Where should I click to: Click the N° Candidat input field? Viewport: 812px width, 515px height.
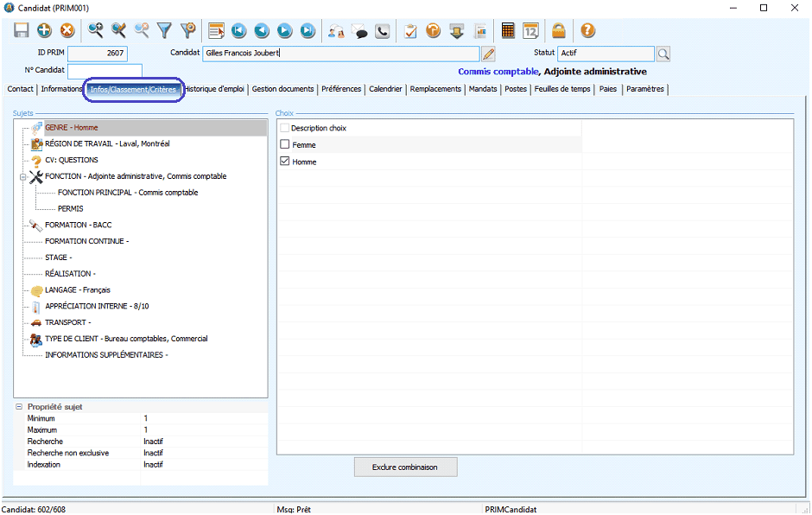click(105, 70)
